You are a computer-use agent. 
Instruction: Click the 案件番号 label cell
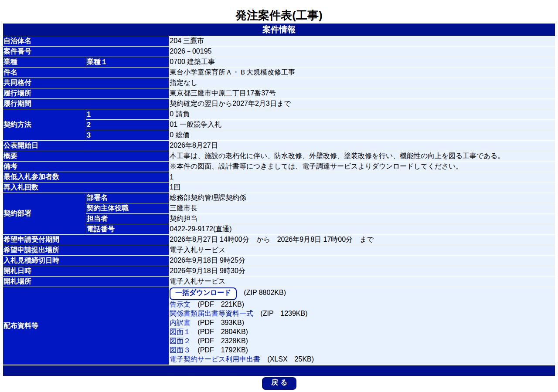[86, 51]
